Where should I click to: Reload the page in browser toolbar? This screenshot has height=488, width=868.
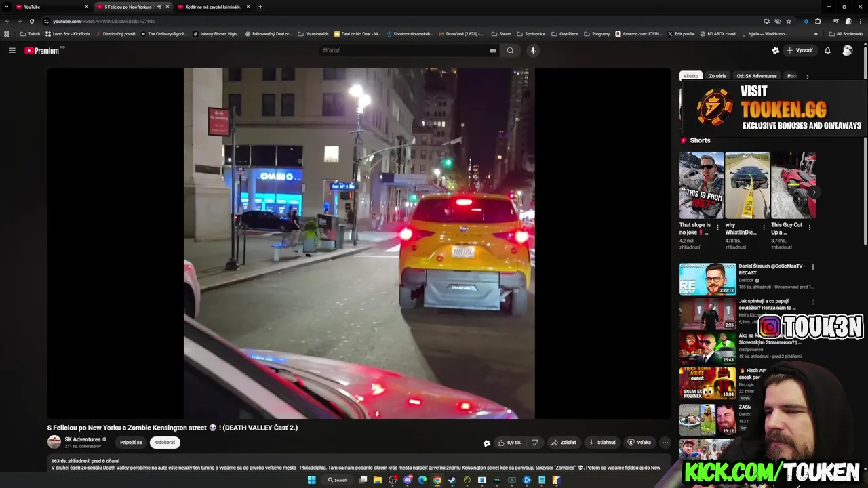[31, 21]
